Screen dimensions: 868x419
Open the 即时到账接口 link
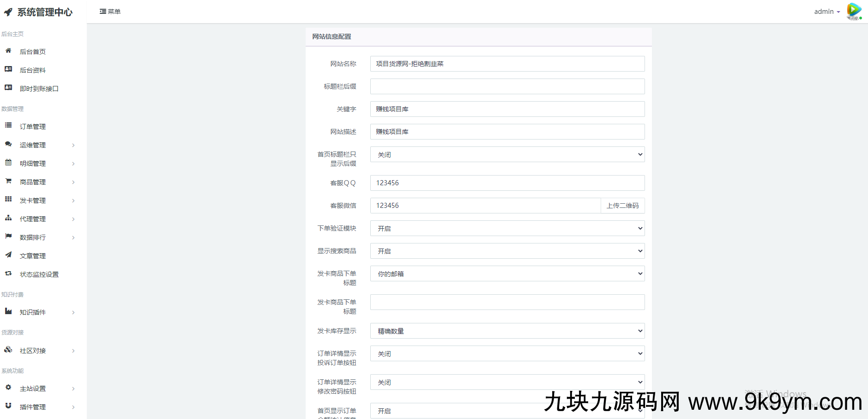[x=39, y=89]
